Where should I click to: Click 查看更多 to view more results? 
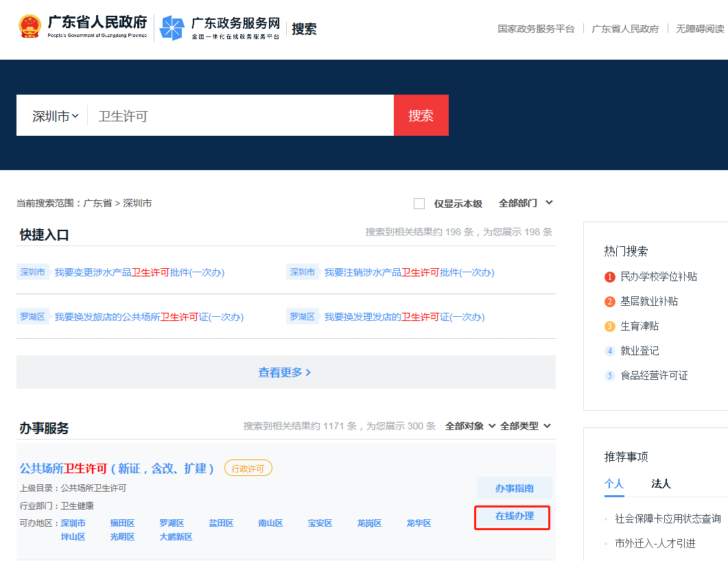click(285, 372)
